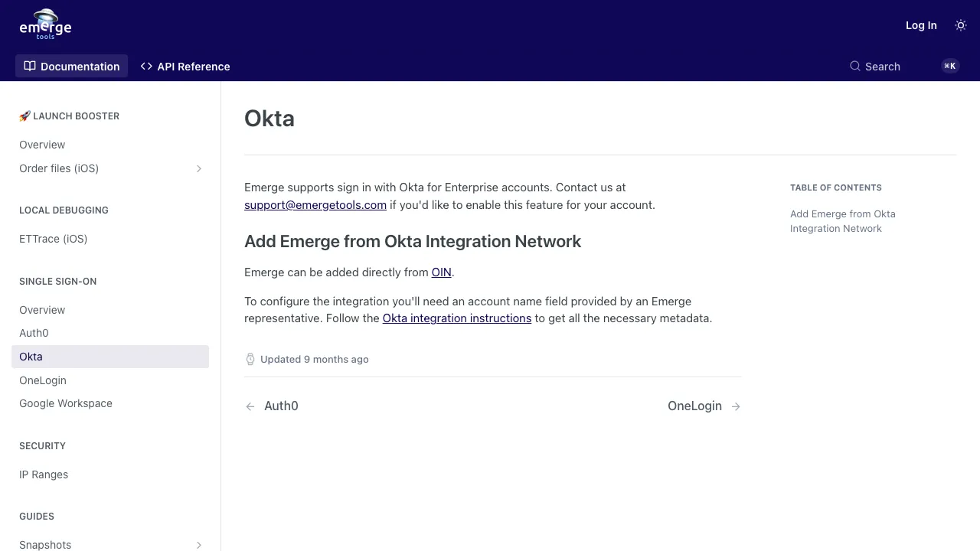The image size is (980, 551).
Task: Click the left arrow to Auth0
Action: 250,406
